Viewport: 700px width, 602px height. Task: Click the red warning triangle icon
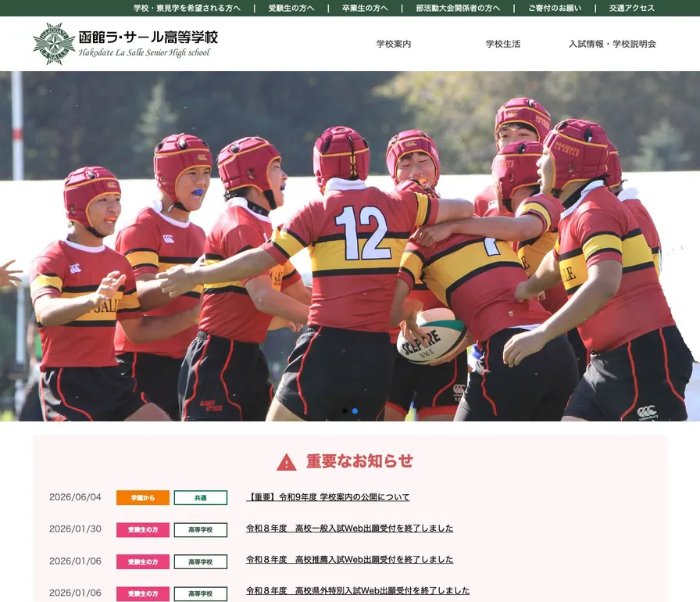pos(286,462)
